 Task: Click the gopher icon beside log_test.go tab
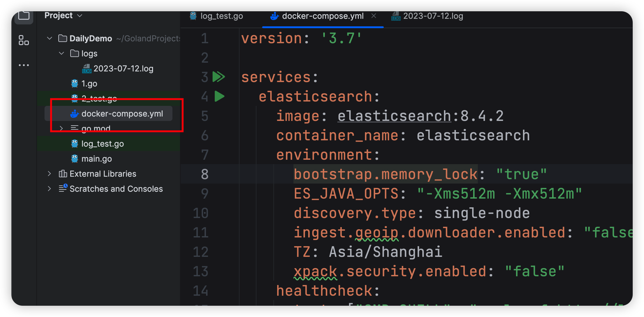(193, 16)
